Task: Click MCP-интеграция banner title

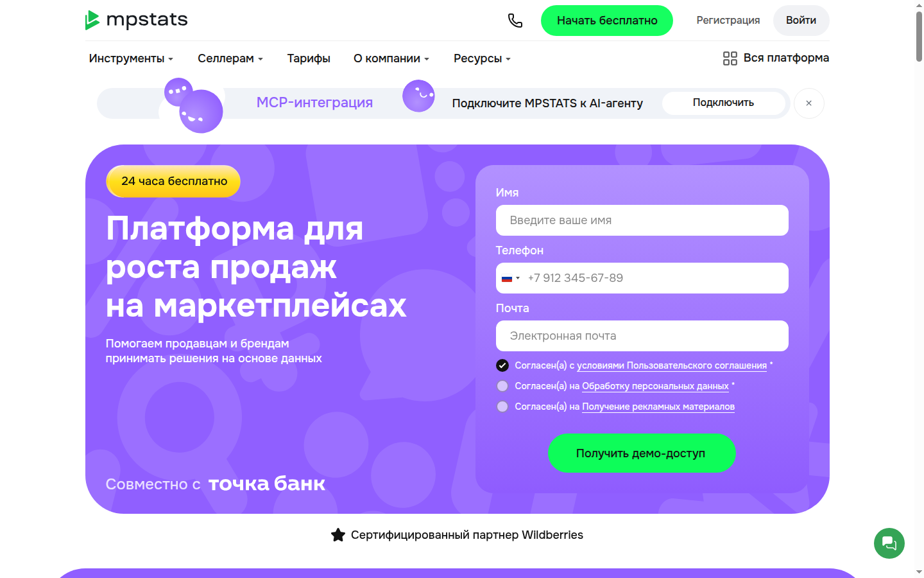Action: (x=314, y=103)
